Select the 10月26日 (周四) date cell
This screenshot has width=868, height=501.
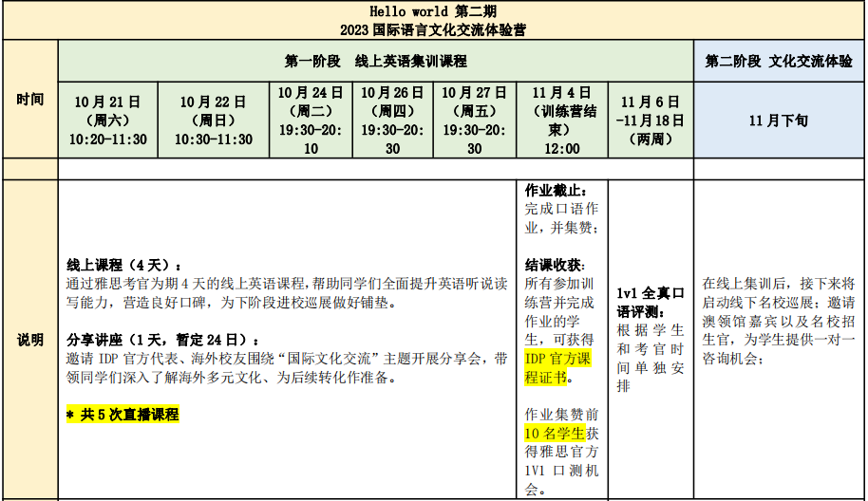[392, 121]
